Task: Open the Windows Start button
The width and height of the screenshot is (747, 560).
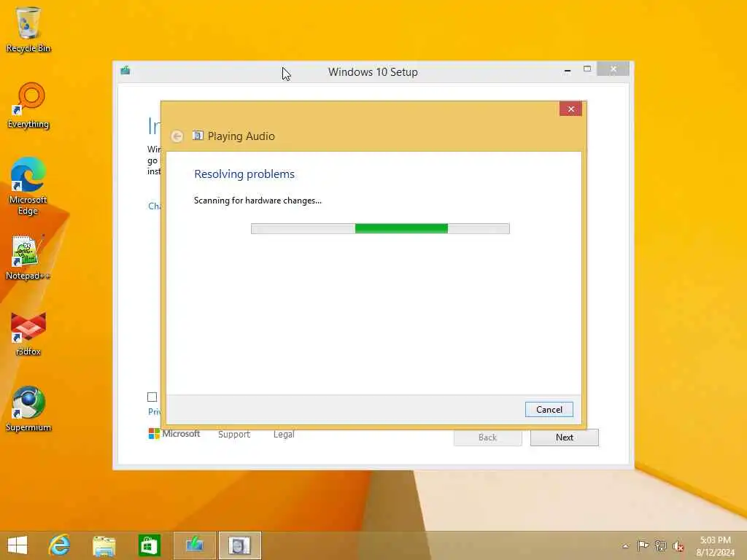Action: click(18, 545)
